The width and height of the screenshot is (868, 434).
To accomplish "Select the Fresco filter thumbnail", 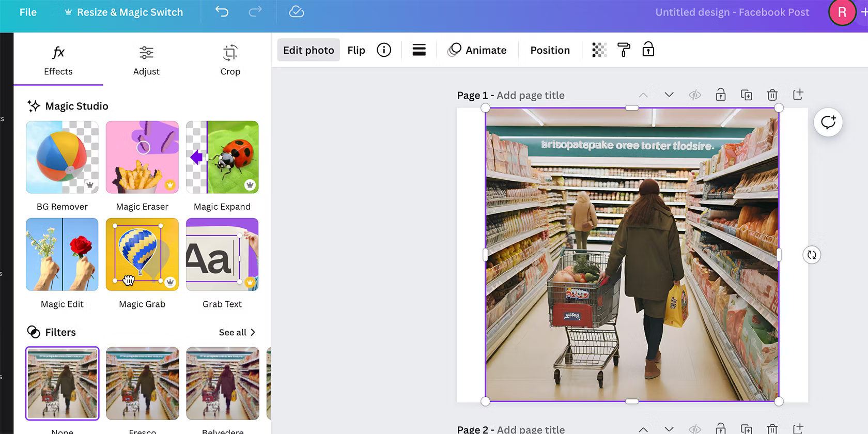I will (x=143, y=383).
